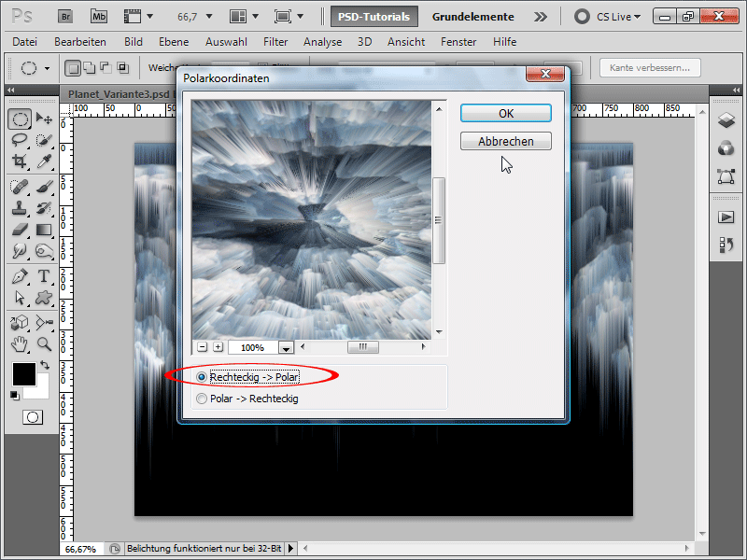This screenshot has height=560, width=747.
Task: Set the foreground color black swatch
Action: click(x=24, y=374)
